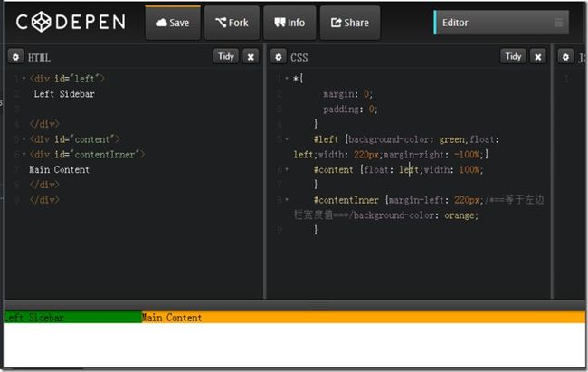Image resolution: width=588 pixels, height=372 pixels.
Task: Click green Left Sidebar in preview
Action: point(72,317)
